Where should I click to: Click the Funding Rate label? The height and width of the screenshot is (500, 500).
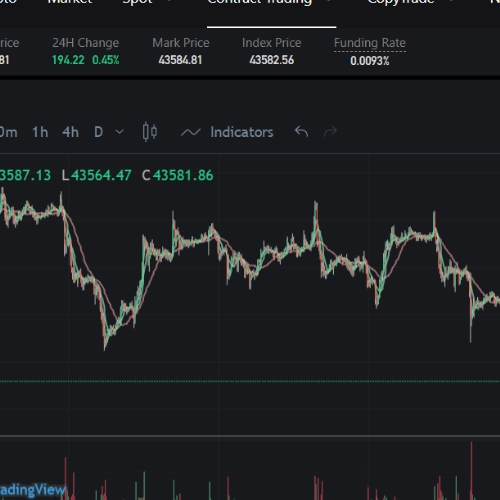(370, 43)
